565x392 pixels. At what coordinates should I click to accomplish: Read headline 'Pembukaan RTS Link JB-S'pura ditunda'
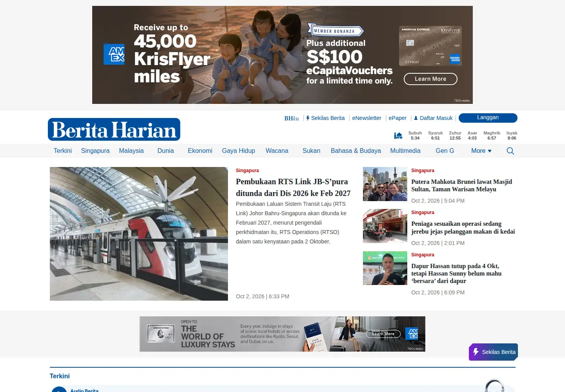click(x=293, y=187)
